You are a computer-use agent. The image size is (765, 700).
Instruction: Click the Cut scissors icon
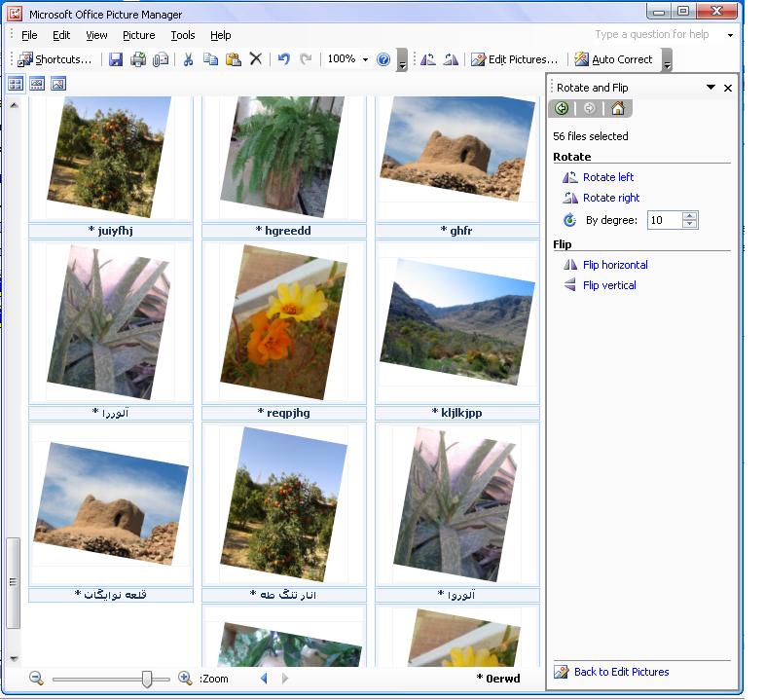(188, 59)
